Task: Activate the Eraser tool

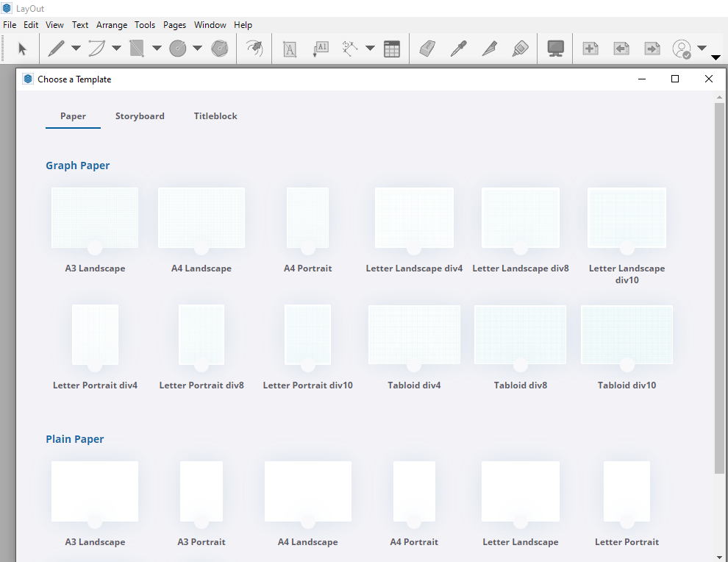Action: tap(427, 49)
